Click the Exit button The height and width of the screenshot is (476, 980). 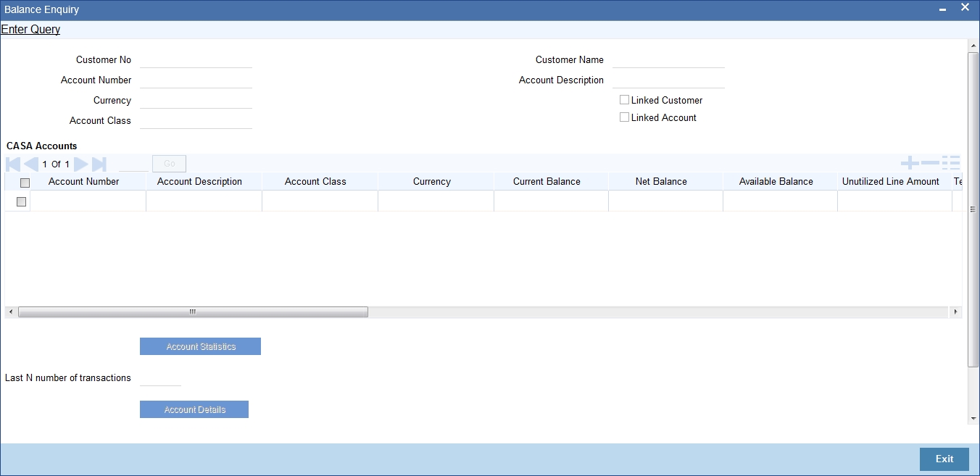tap(944, 459)
